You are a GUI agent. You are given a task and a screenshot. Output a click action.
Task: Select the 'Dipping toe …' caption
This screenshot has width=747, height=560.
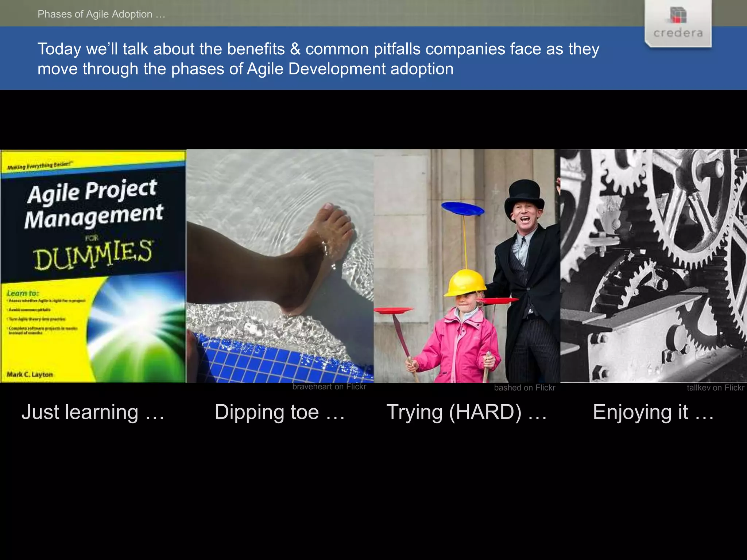[x=279, y=412]
